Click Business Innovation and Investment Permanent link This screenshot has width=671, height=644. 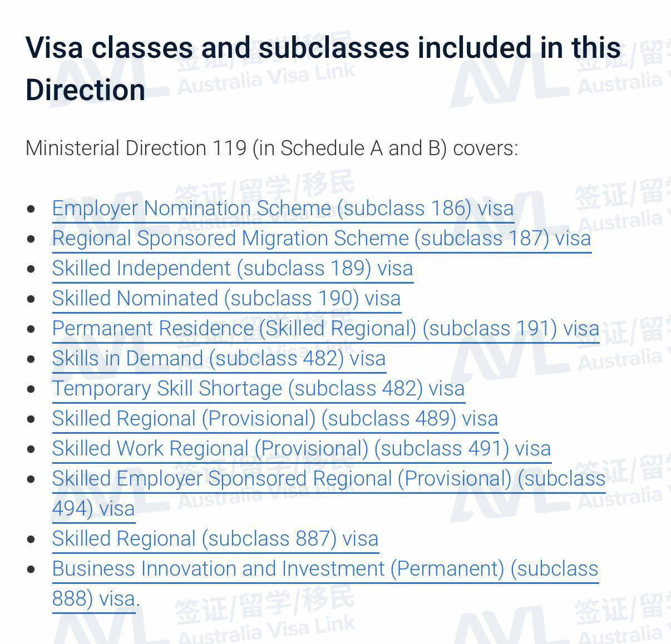point(325,569)
